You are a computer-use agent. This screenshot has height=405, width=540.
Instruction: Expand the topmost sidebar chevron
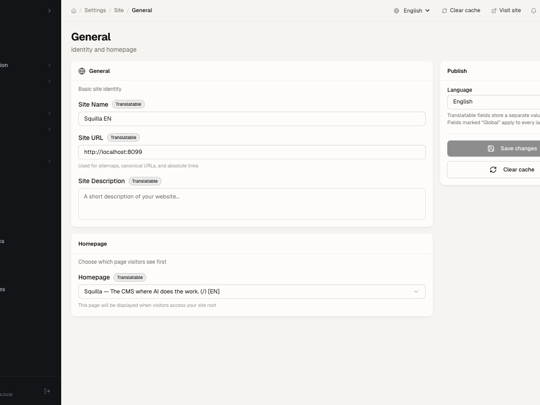point(49,11)
